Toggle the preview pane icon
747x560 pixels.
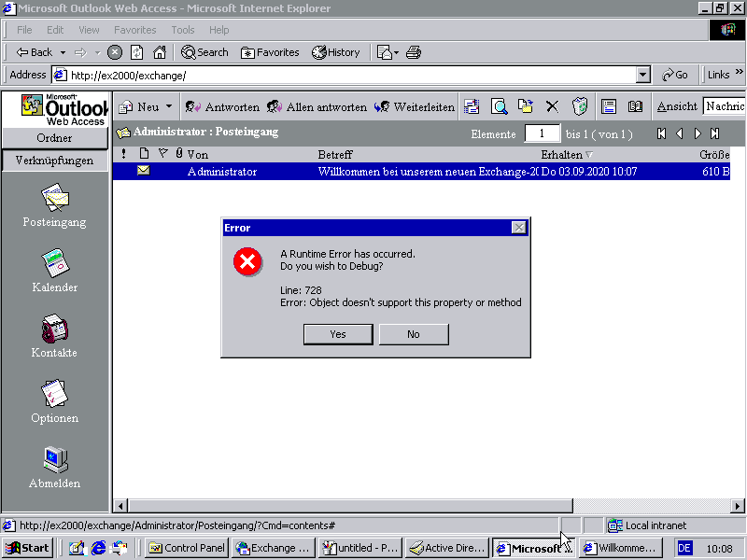609,106
